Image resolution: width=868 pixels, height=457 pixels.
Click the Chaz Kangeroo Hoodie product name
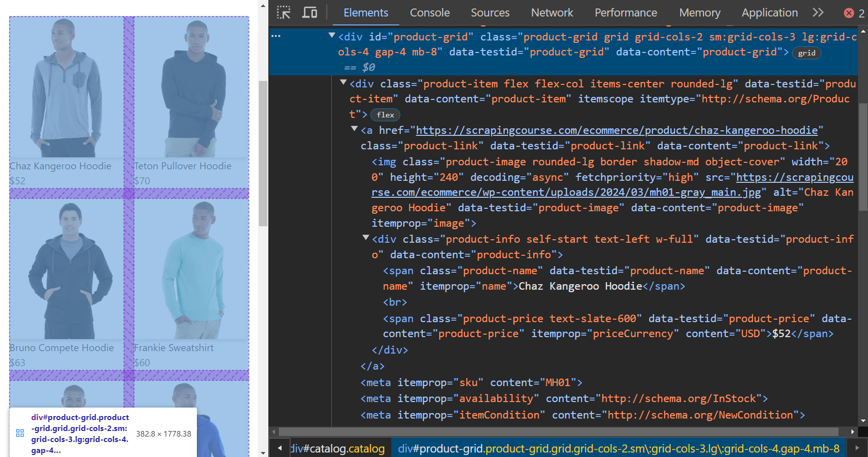[60, 166]
